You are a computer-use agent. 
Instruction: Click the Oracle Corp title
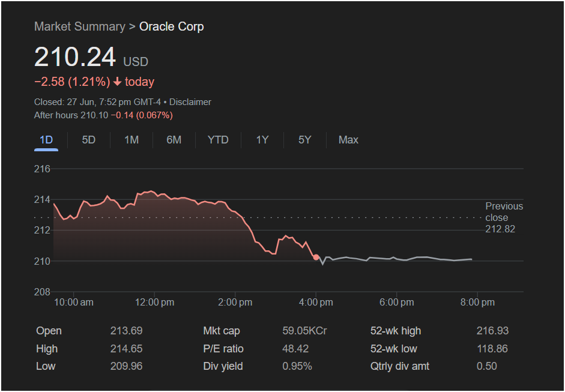click(172, 26)
